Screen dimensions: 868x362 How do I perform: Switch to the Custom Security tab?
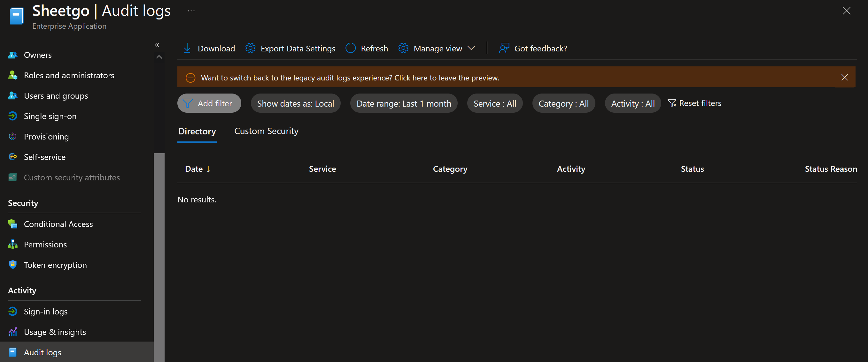[266, 131]
